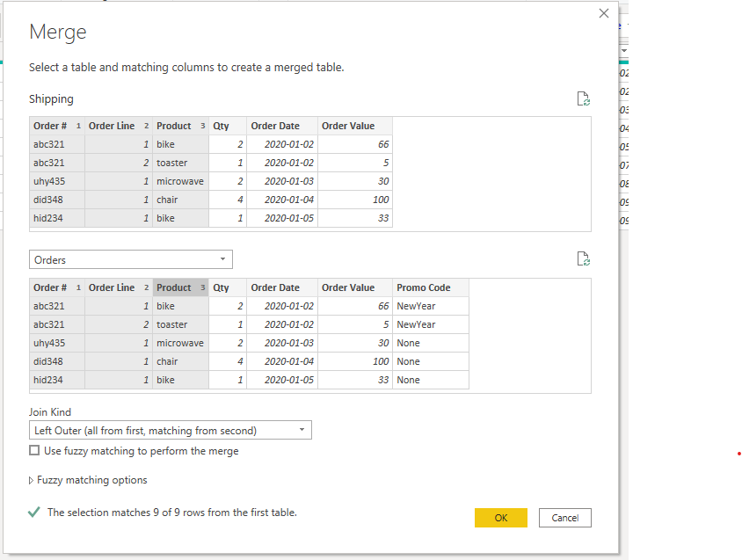Click 'NewYear' promo code for bike row
This screenshot has width=742, height=560.
pos(431,306)
